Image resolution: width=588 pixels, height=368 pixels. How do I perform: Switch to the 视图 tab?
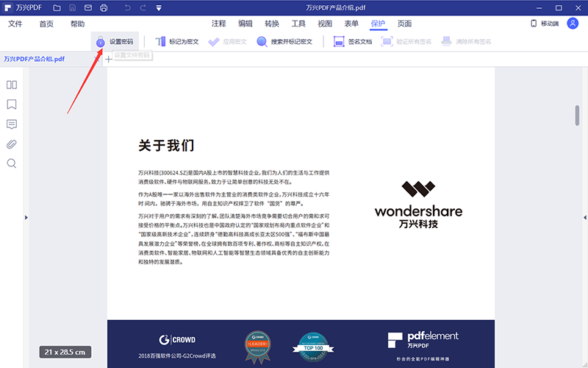click(325, 24)
